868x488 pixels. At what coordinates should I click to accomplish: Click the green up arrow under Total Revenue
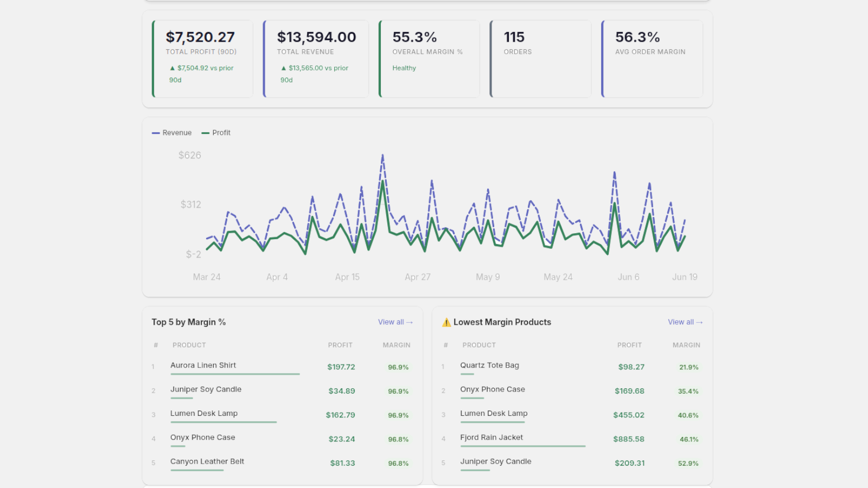[284, 68]
